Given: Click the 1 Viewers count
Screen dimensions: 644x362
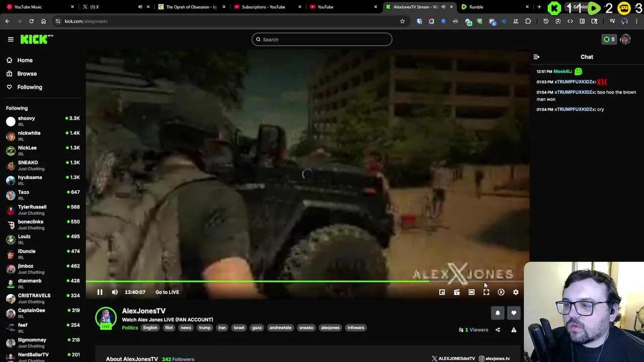Looking at the screenshot, I should point(473,330).
